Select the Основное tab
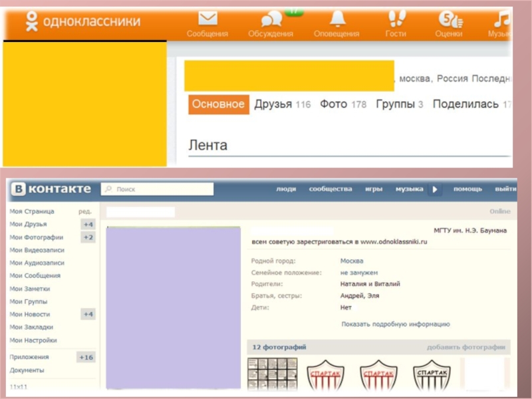This screenshot has width=532, height=399. click(x=219, y=104)
